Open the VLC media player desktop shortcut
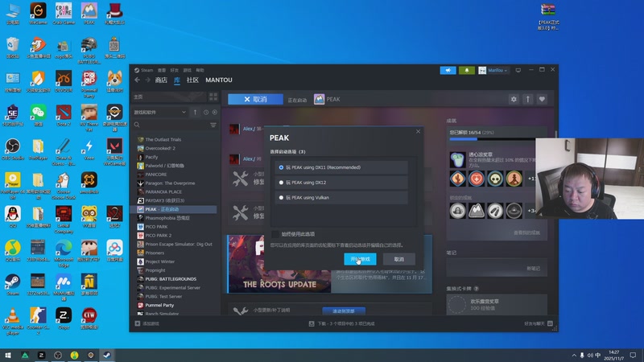Screen dimensions: 644x362 pyautogui.click(x=13, y=321)
